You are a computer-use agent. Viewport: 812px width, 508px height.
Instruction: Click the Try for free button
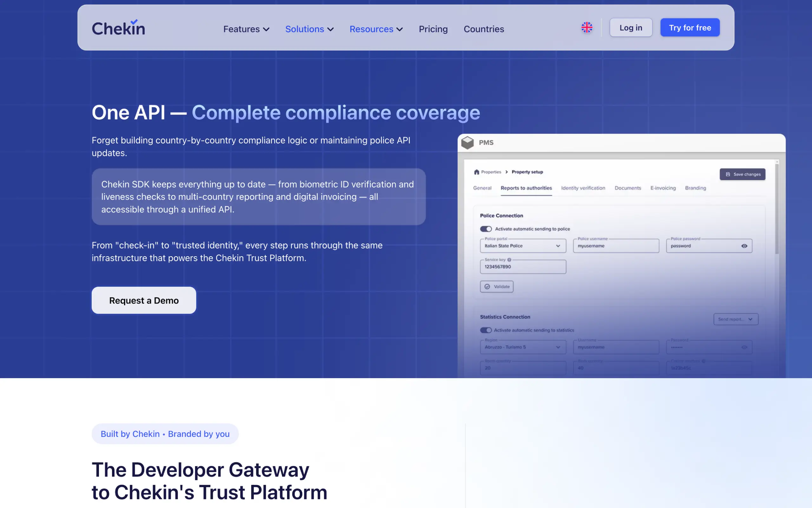690,28
